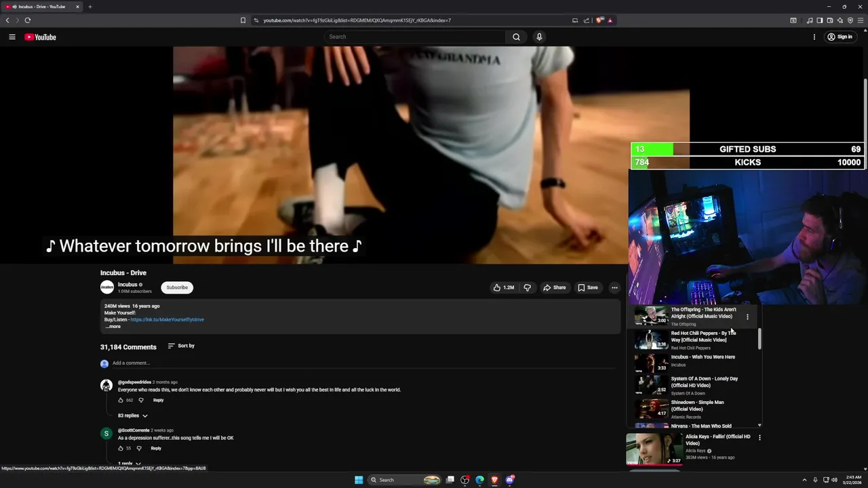Open Brave Rewards triangle icon
The image size is (868, 488).
(610, 20)
